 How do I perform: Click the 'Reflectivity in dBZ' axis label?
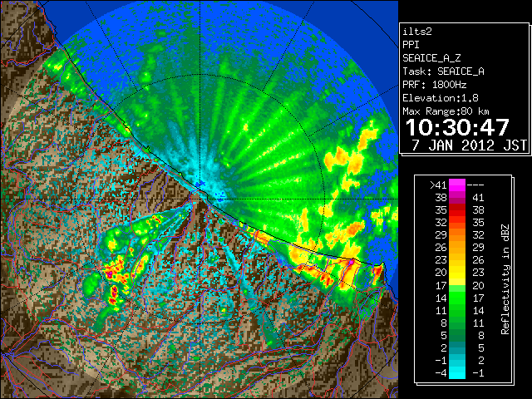pos(505,279)
